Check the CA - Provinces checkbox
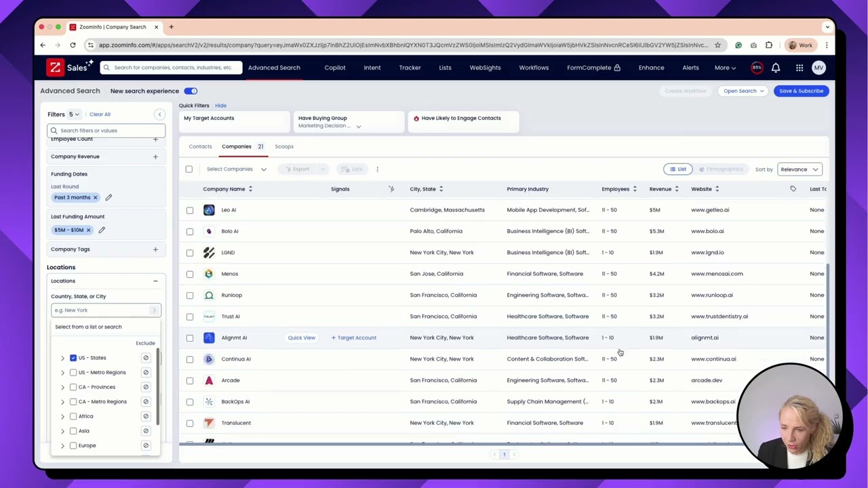Image resolution: width=868 pixels, height=488 pixels. [73, 387]
